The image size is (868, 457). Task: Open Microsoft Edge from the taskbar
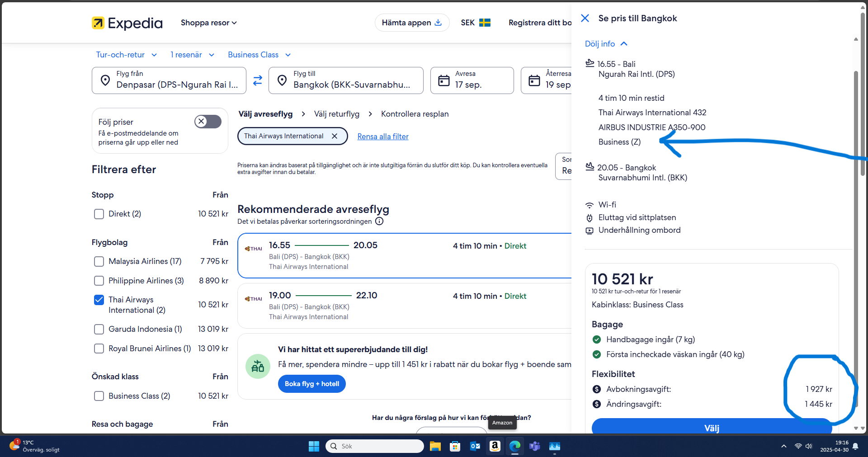point(514,446)
